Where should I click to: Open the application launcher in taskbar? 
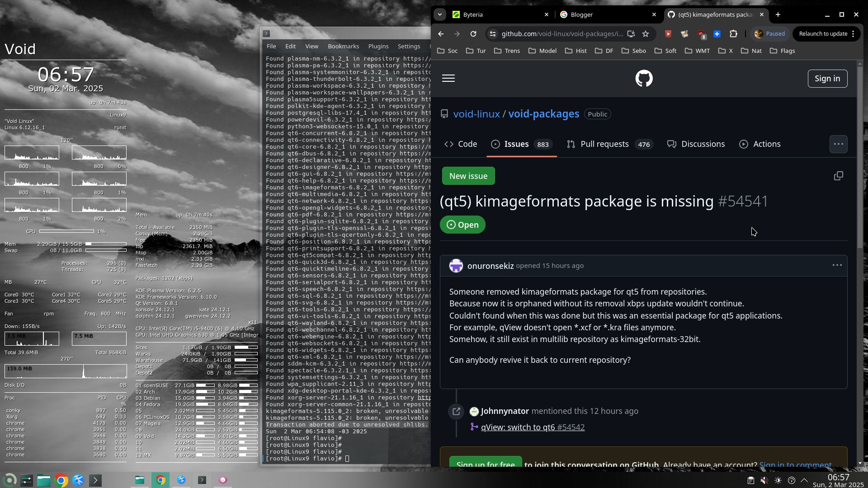(x=9, y=480)
